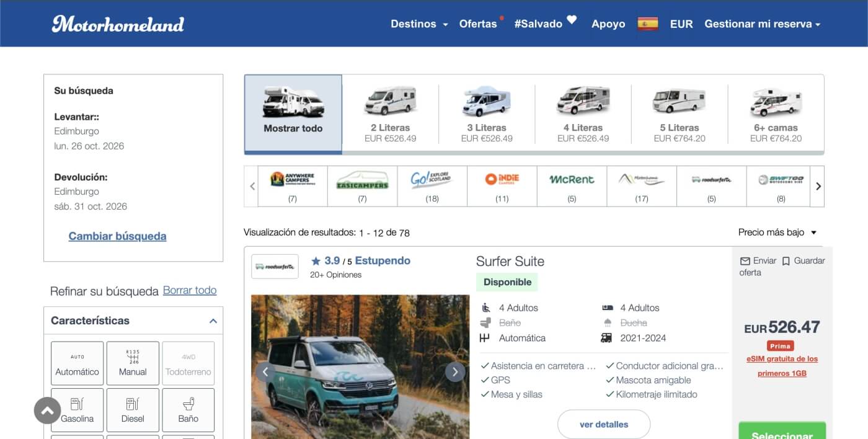
Task: Select the 3 Literas tab
Action: [x=487, y=113]
